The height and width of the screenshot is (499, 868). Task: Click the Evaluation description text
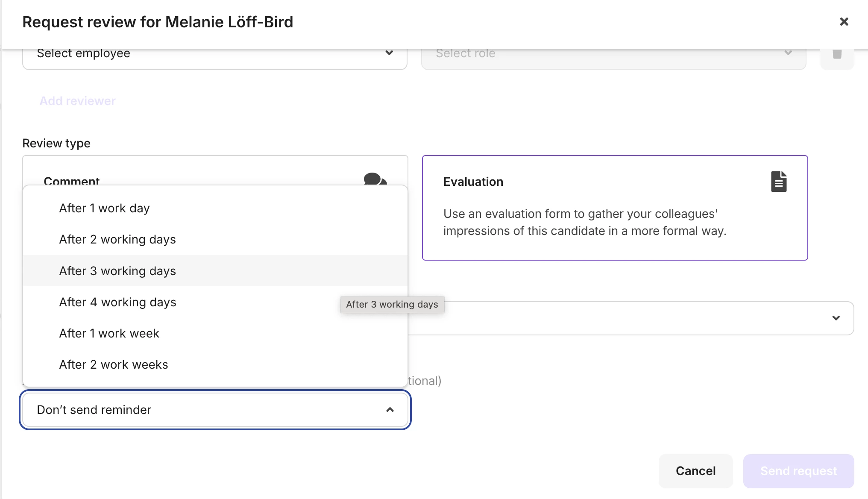point(584,222)
